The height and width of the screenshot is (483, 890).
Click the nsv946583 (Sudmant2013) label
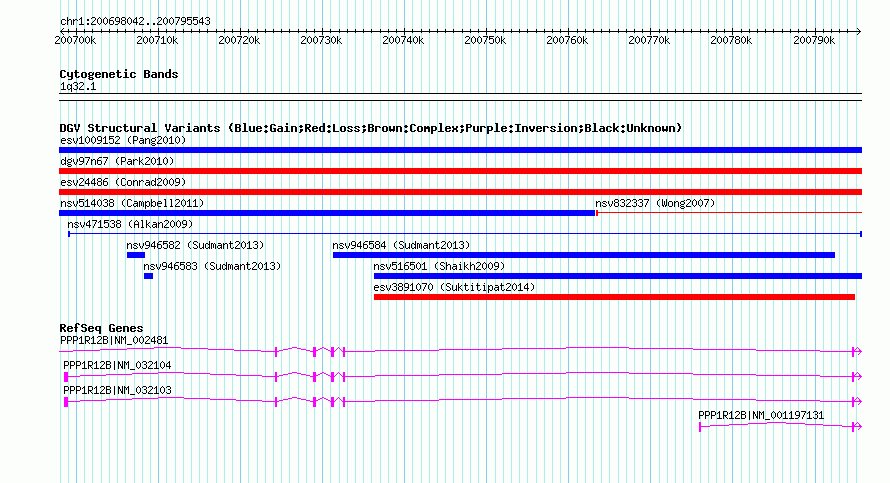212,266
